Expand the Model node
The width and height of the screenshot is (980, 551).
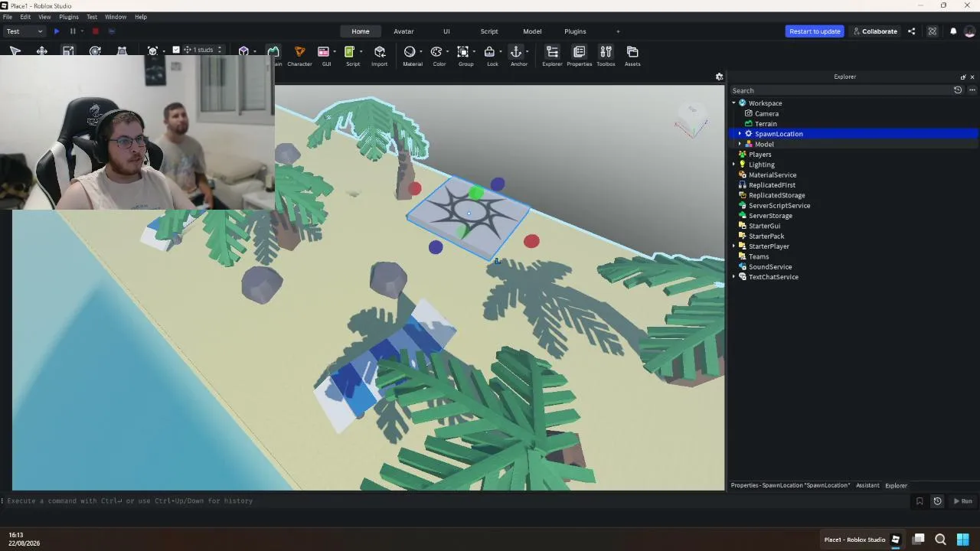[x=740, y=144]
